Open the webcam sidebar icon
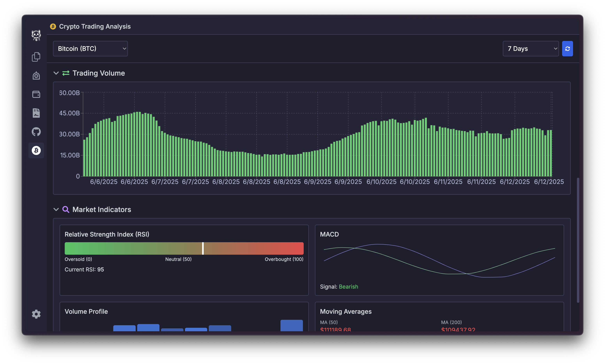 point(36,76)
